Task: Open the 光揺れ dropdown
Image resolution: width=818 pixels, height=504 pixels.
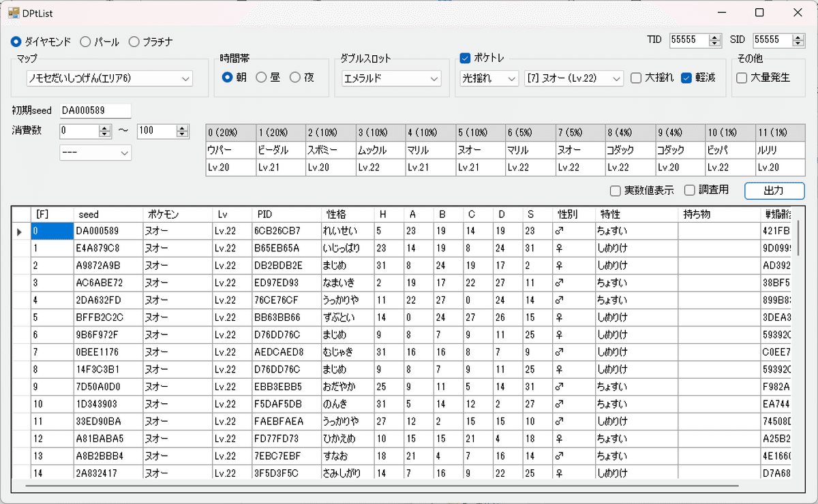Action: tap(489, 78)
